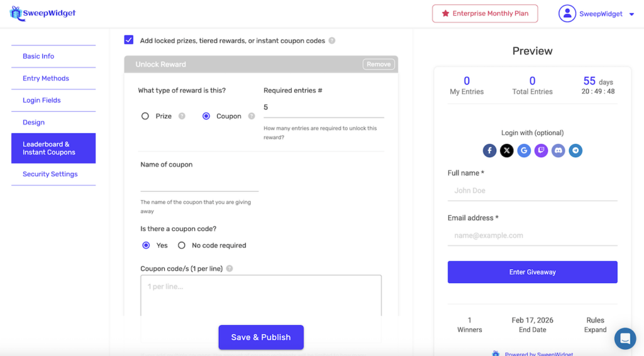Click the help icon beside Coupon code/s
Image resolution: width=644 pixels, height=356 pixels.
(230, 269)
